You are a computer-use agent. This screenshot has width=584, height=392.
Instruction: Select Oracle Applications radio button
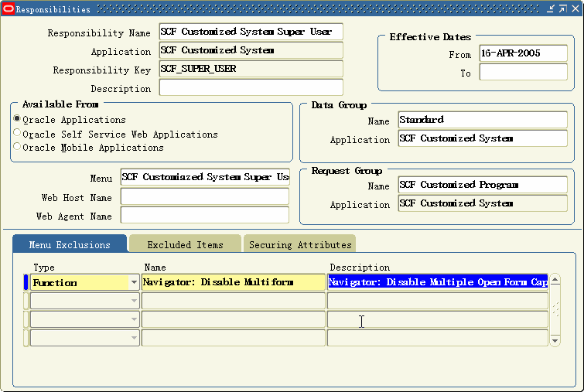(x=17, y=119)
